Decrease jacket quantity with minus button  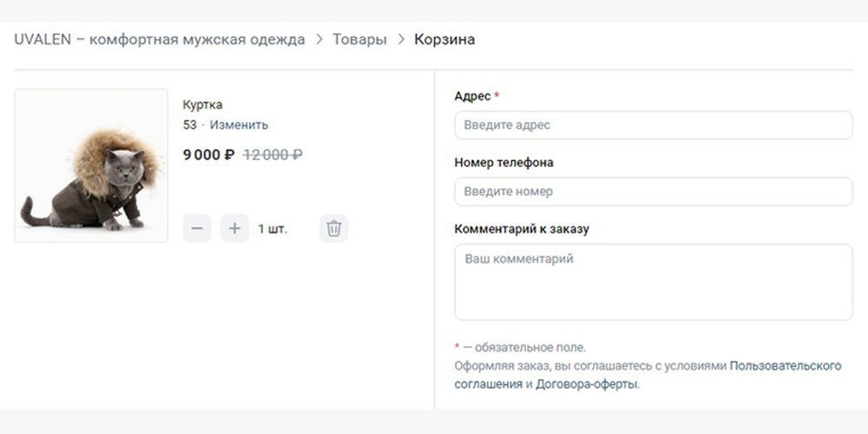click(x=197, y=228)
